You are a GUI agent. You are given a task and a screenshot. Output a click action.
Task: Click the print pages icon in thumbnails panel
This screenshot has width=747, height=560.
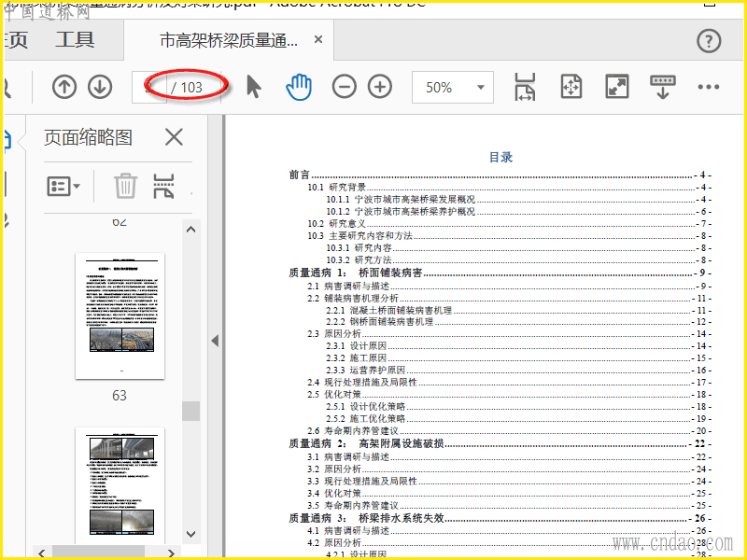[x=163, y=186]
